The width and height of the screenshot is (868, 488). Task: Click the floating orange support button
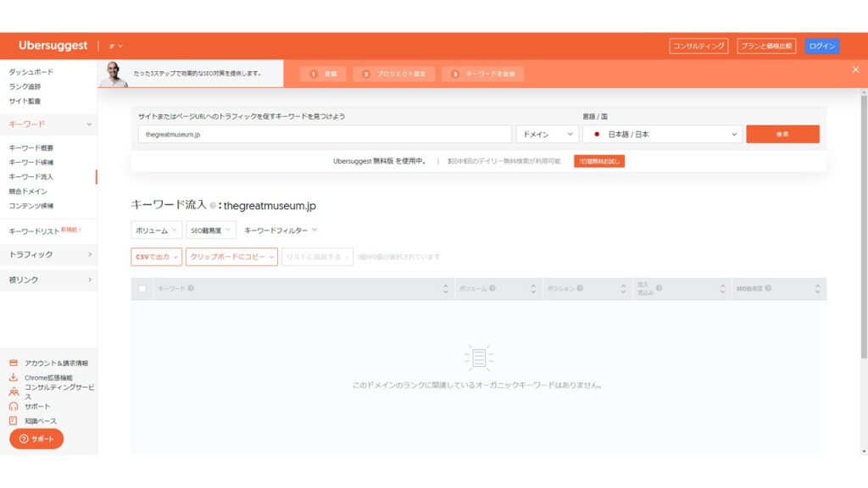click(x=35, y=440)
